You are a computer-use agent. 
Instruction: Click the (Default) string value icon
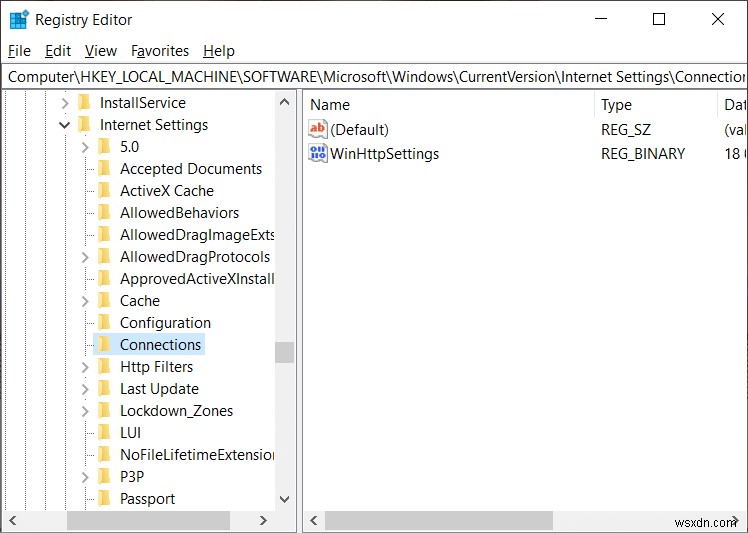click(x=318, y=129)
